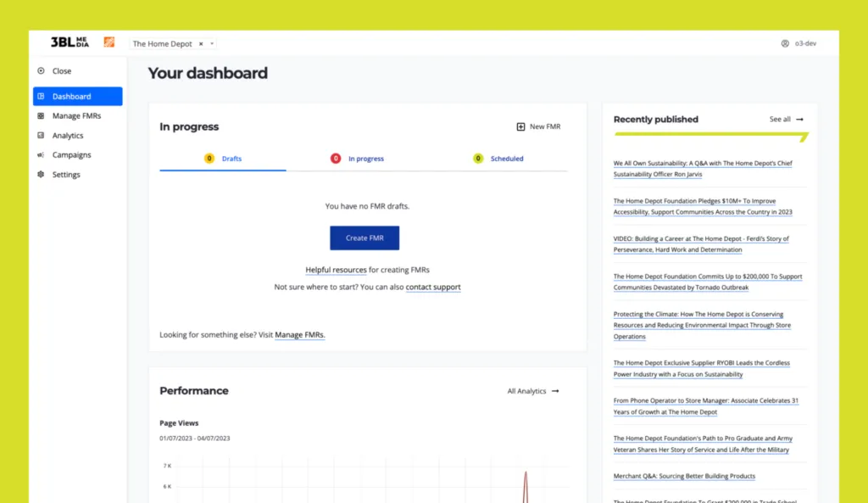Click the Campaigns megaphone icon
868x503 pixels.
(41, 155)
